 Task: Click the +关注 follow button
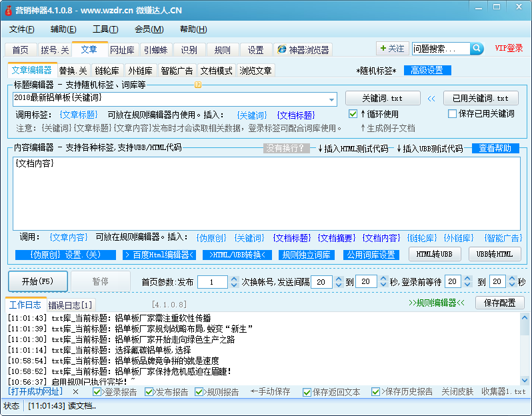coord(392,49)
